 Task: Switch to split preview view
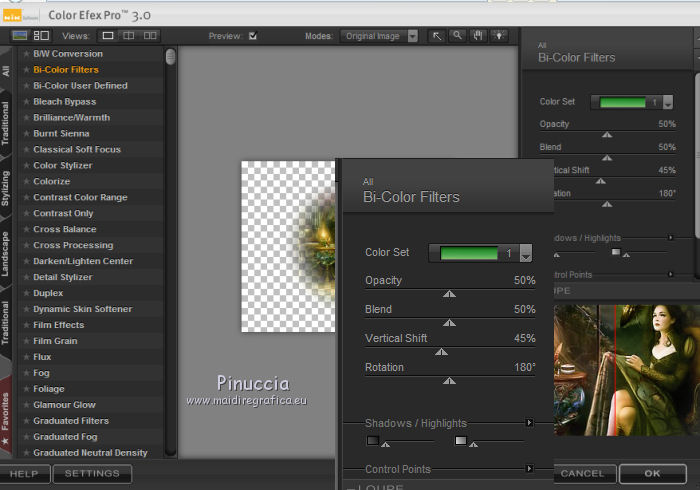click(129, 36)
